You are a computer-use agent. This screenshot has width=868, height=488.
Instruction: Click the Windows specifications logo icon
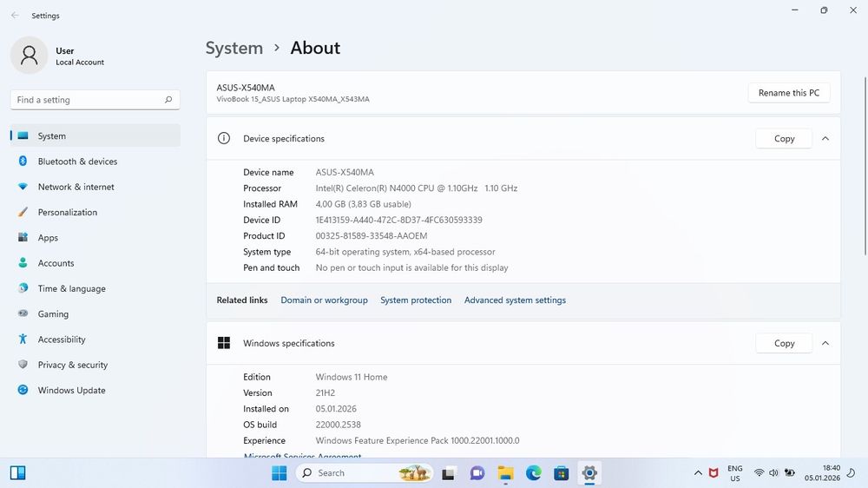click(x=224, y=344)
